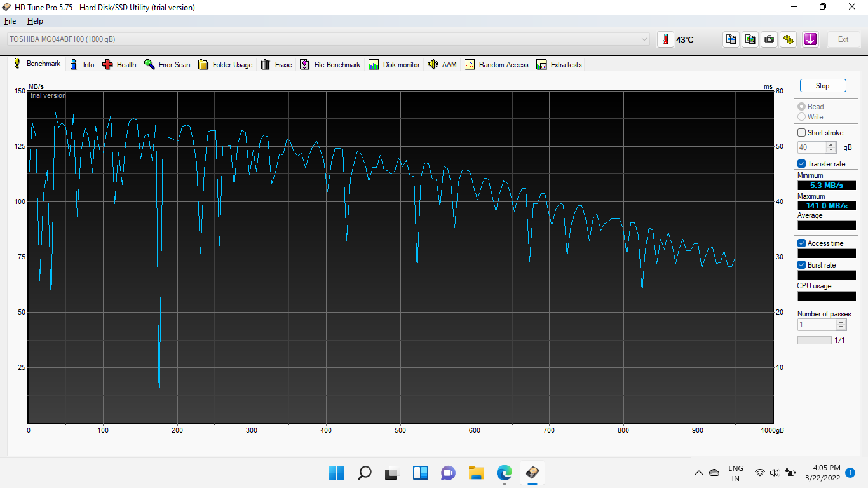Click the Number of passes input field
868x488 pixels.
pos(817,325)
